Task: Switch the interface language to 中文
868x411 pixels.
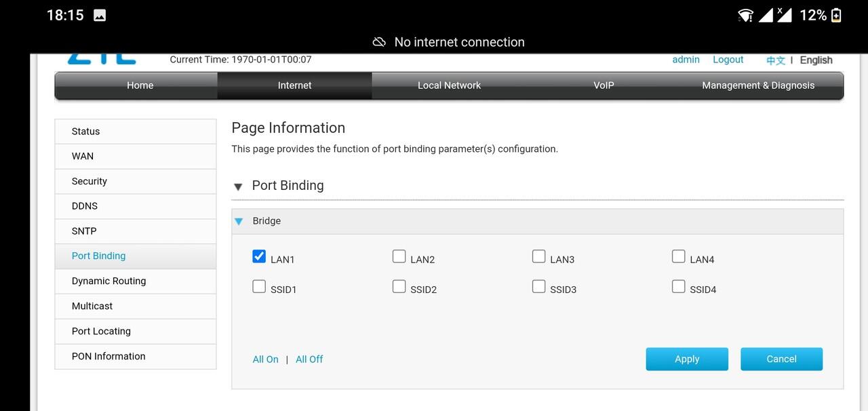Action: pos(775,60)
